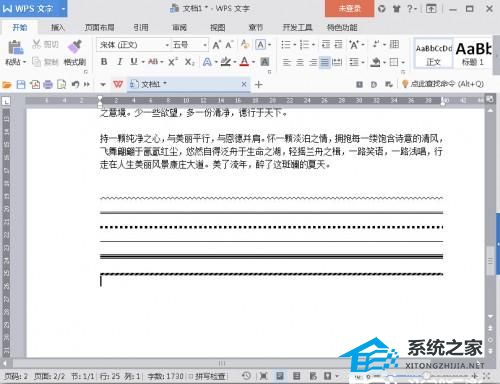500x384 pixels.
Task: Toggle underline formatting
Action: point(134,62)
